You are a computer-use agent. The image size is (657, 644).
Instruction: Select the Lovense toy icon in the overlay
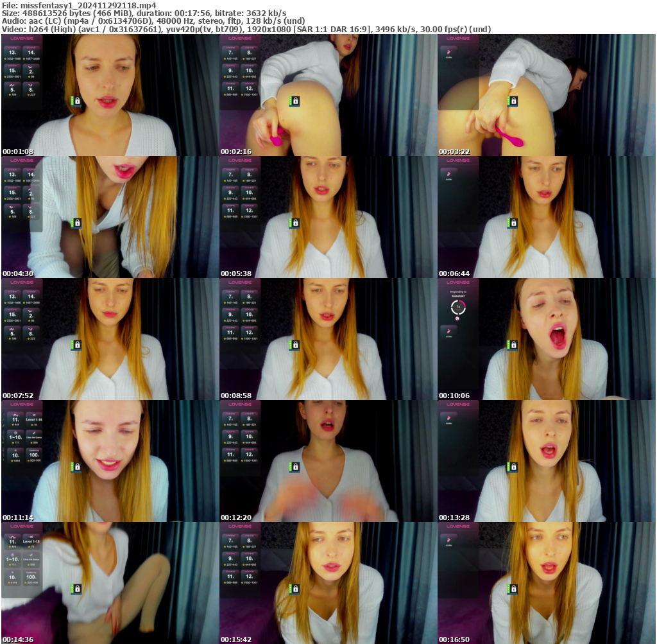[449, 331]
